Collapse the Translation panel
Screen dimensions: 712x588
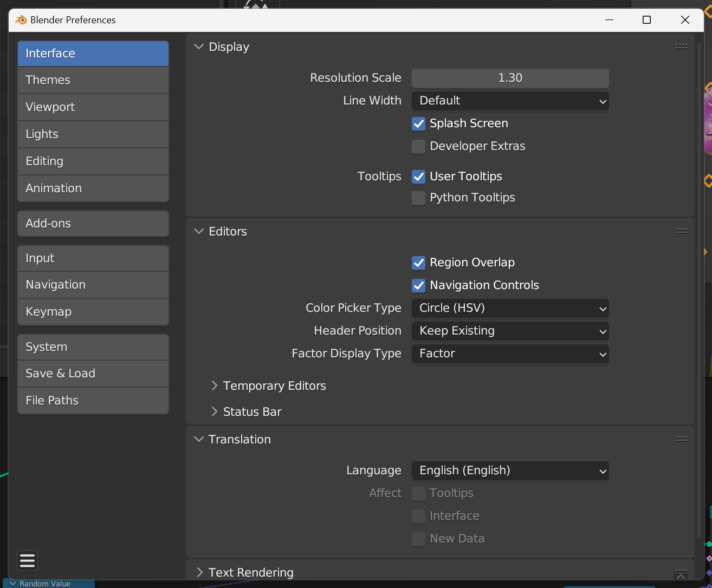pyautogui.click(x=199, y=439)
